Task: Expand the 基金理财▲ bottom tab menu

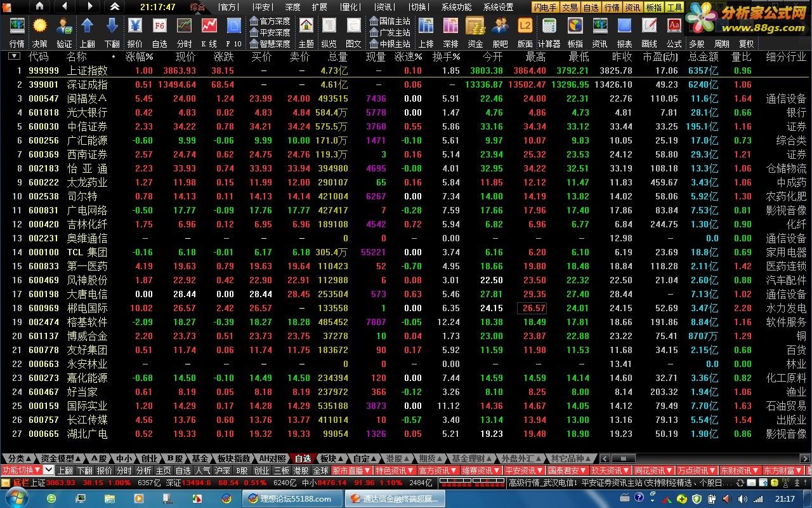Action: click(472, 458)
